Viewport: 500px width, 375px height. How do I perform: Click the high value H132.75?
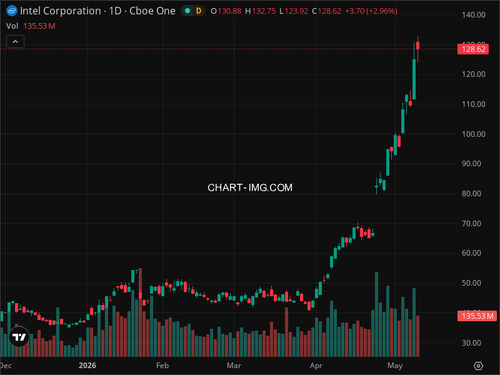260,11
